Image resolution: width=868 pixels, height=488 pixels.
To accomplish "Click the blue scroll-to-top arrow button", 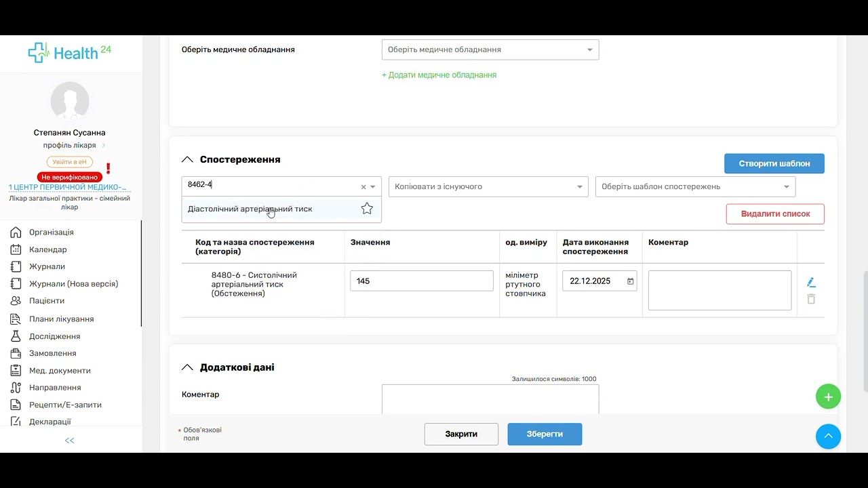I will 828,436.
